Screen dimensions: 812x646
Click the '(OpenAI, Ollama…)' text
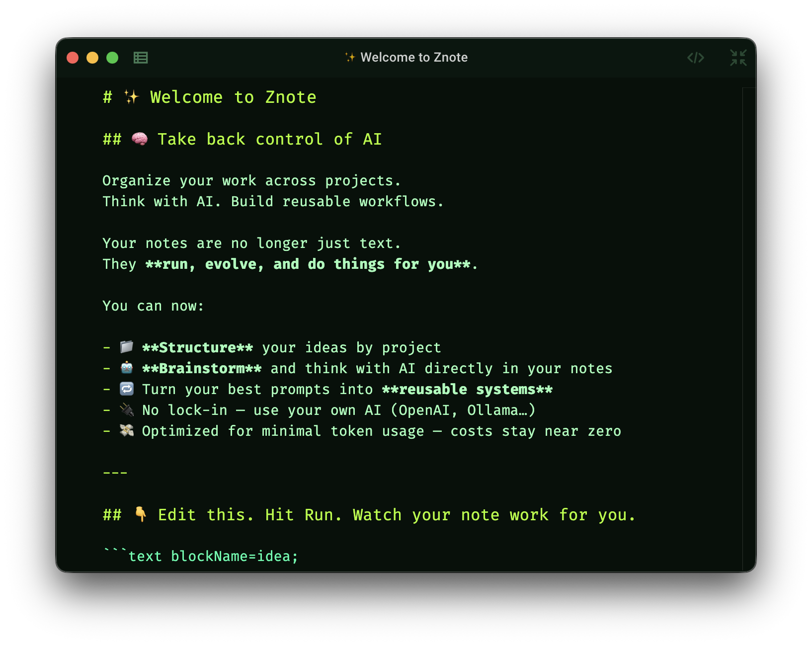click(x=463, y=410)
